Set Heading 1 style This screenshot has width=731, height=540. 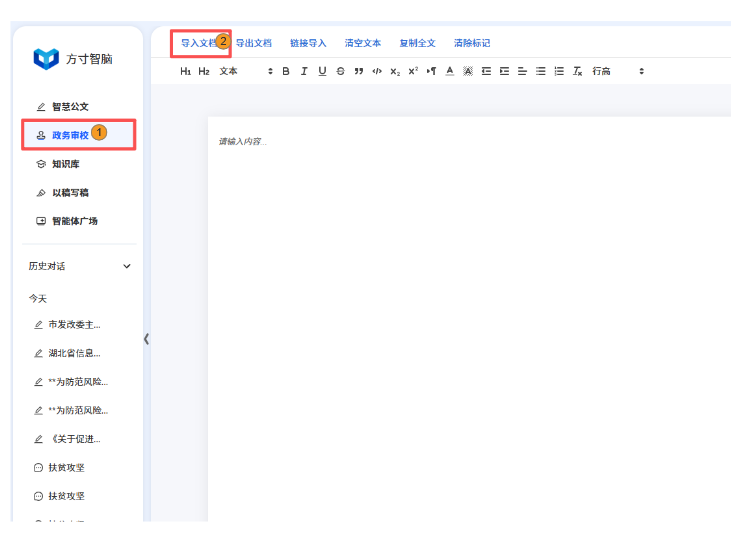(x=185, y=71)
